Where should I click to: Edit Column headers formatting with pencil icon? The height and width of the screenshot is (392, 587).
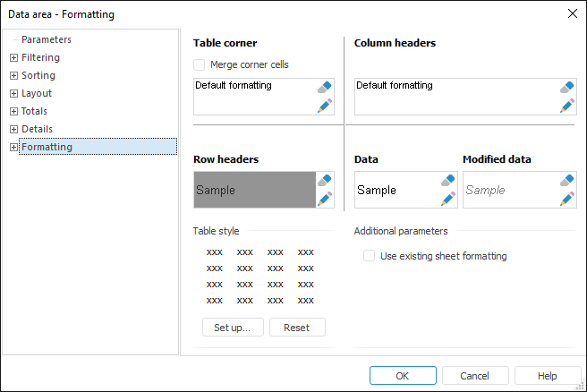click(x=566, y=106)
